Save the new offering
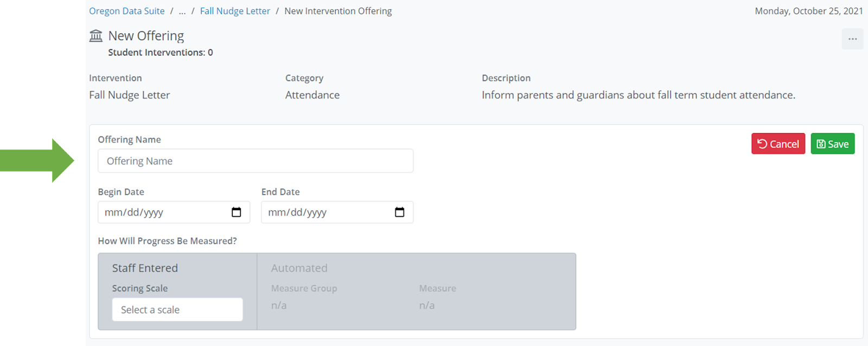 (x=833, y=144)
